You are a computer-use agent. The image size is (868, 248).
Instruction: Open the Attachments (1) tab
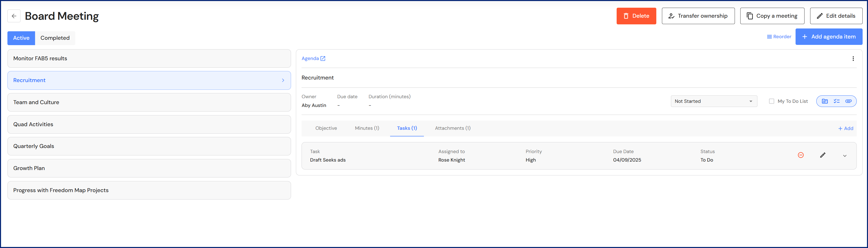pyautogui.click(x=453, y=128)
